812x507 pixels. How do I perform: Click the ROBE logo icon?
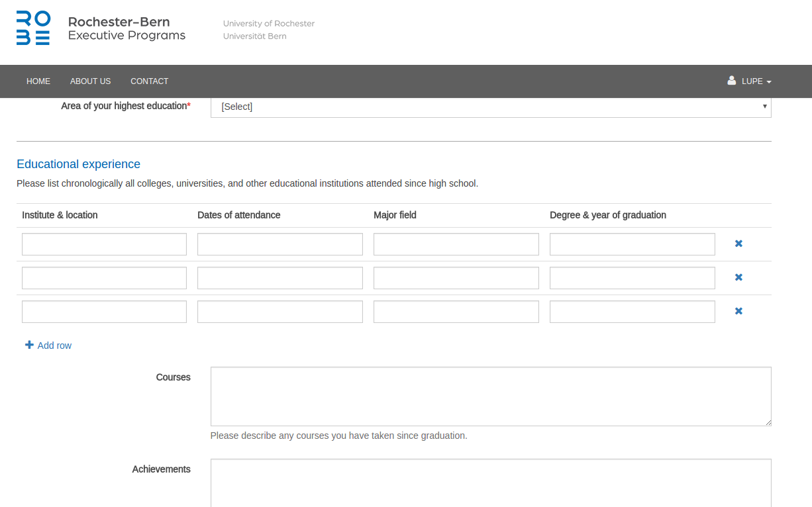tap(33, 28)
